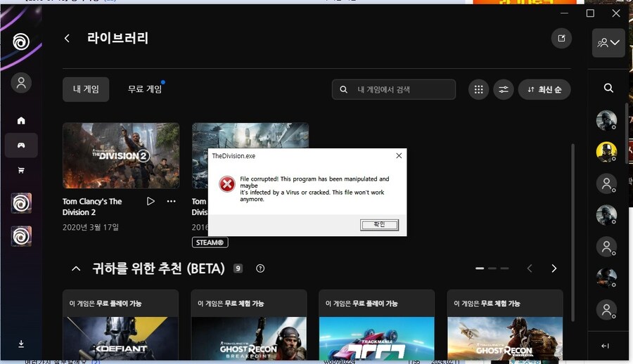
Task: Click the search icon in friends panel
Action: [608, 88]
